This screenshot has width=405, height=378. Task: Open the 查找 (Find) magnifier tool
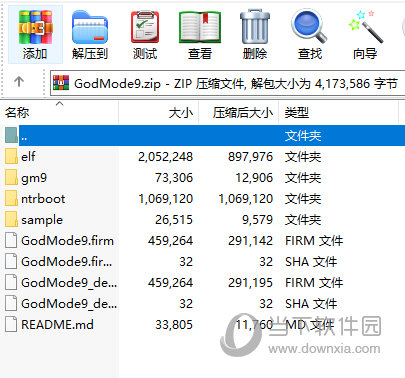309,27
